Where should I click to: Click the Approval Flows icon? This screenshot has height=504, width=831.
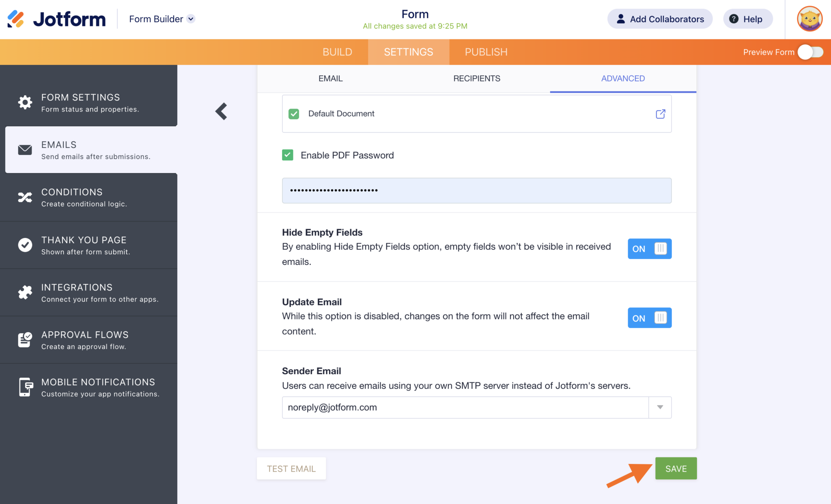coord(25,340)
